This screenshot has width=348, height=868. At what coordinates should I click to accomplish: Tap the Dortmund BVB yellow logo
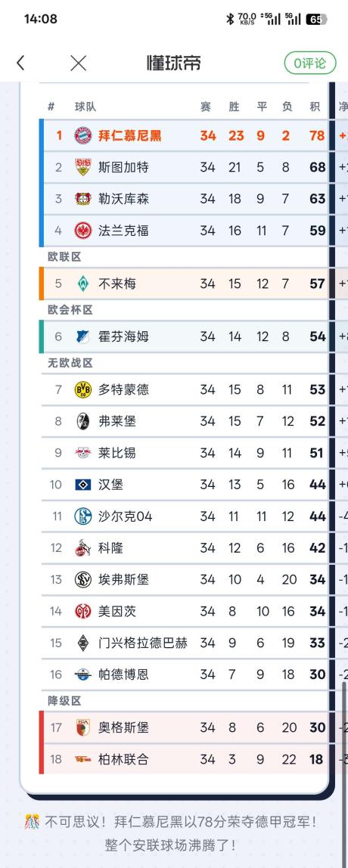click(83, 389)
